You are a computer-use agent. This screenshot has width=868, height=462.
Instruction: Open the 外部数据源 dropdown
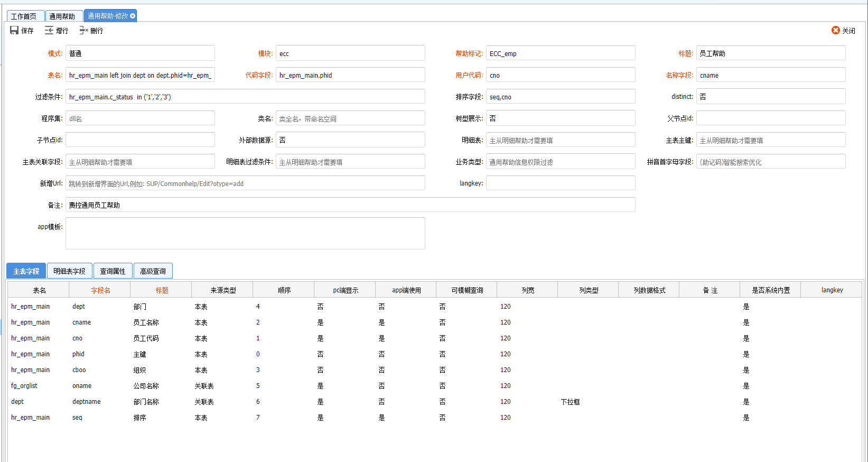(350, 140)
